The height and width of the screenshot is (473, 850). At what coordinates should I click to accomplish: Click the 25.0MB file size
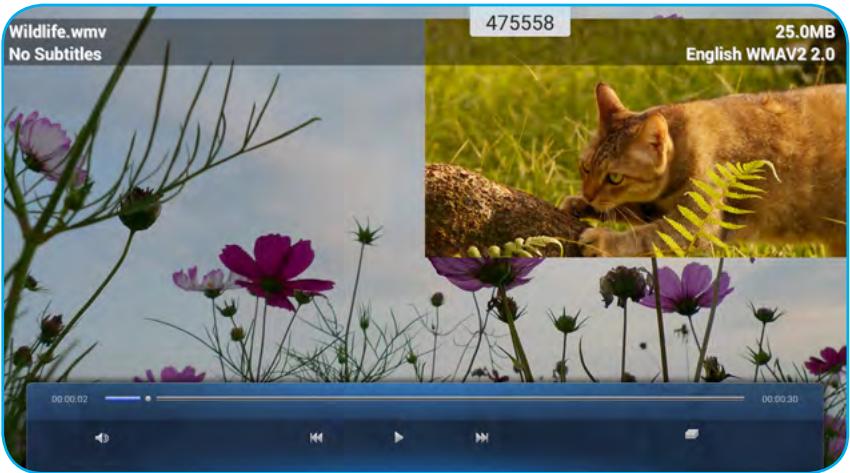click(805, 32)
